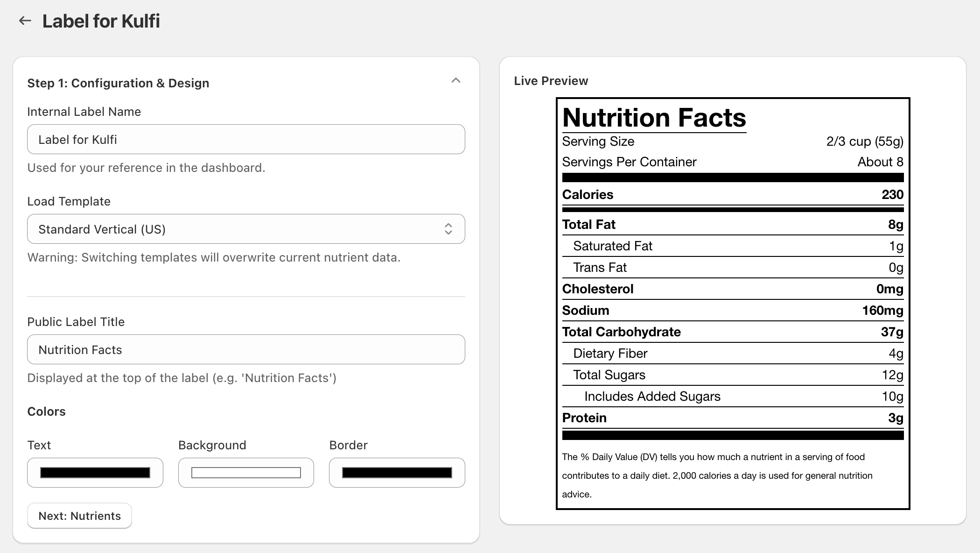Click the Colors section heading
Image resolution: width=980 pixels, height=553 pixels.
pyautogui.click(x=46, y=411)
